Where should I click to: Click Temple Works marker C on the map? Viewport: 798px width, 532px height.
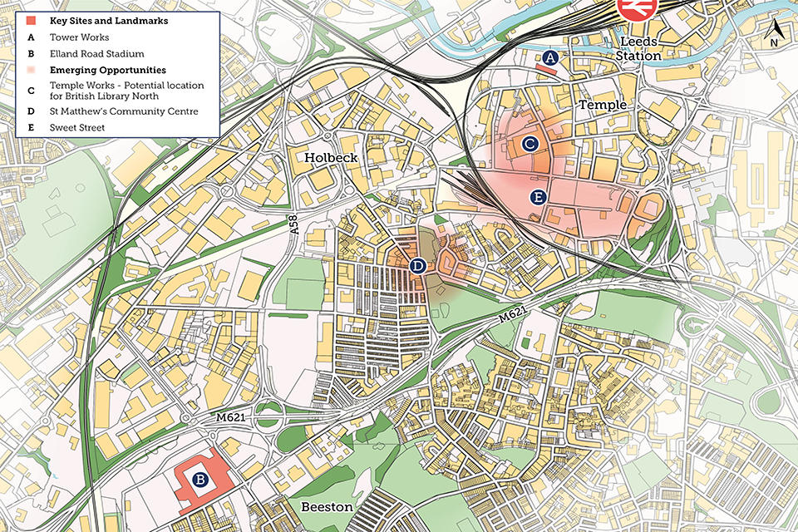point(530,144)
